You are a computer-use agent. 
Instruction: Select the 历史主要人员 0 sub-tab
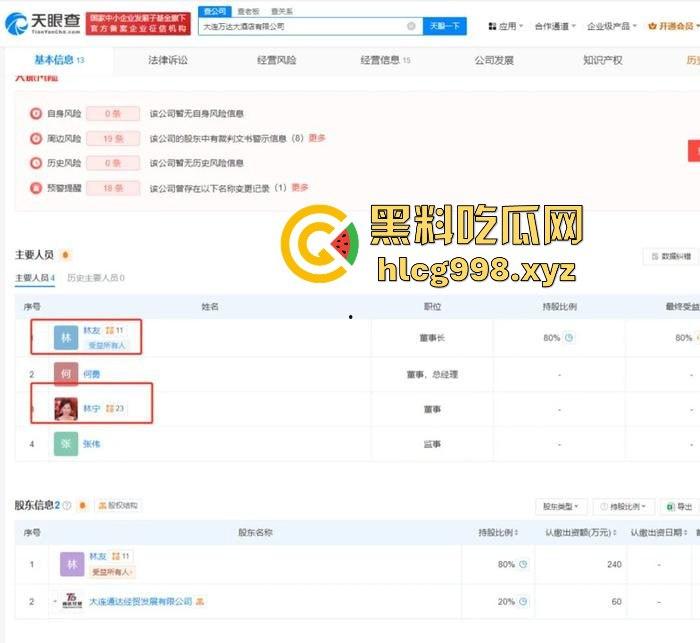pos(96,278)
